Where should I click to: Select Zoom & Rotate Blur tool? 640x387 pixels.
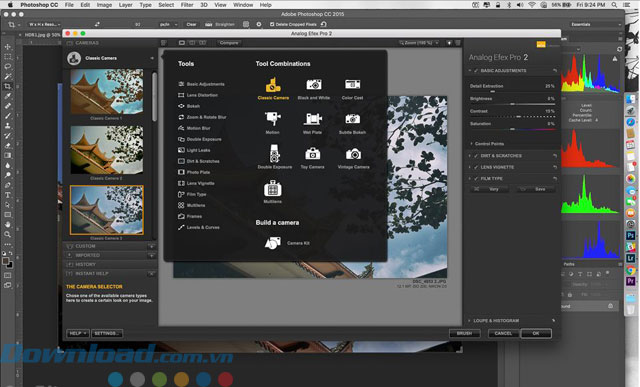tap(202, 117)
